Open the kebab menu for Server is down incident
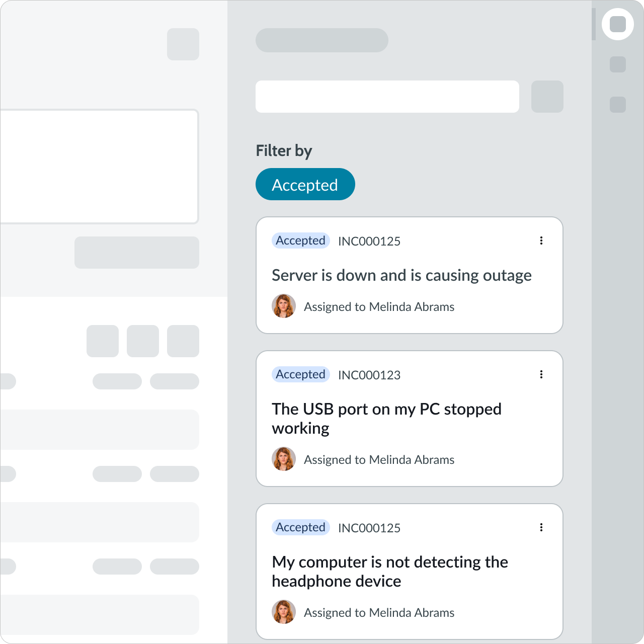 click(x=541, y=240)
